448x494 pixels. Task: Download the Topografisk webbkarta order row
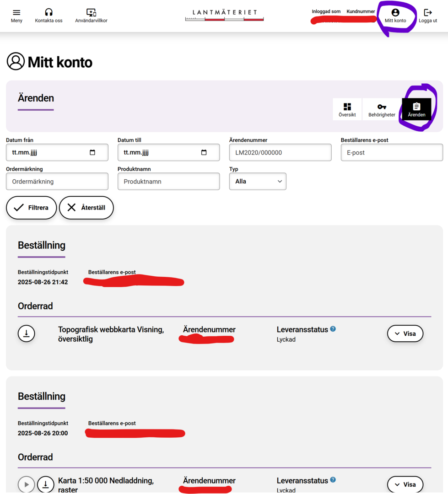pos(27,334)
